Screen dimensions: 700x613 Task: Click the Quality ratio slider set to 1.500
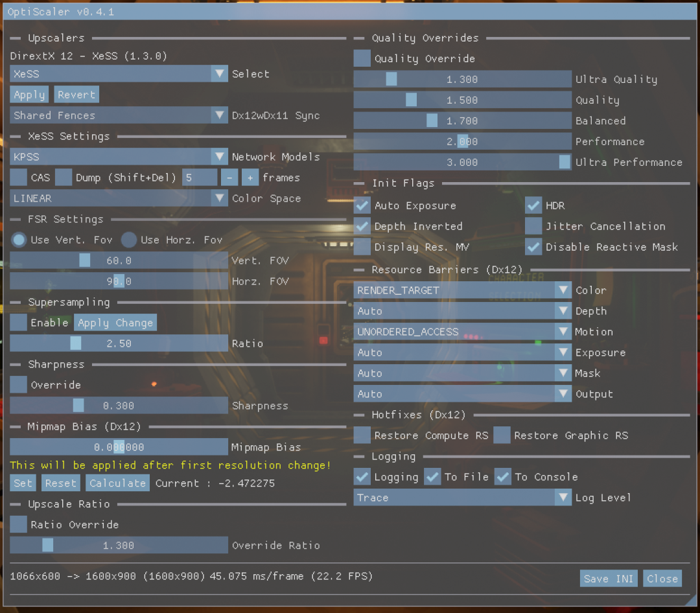coord(463,100)
